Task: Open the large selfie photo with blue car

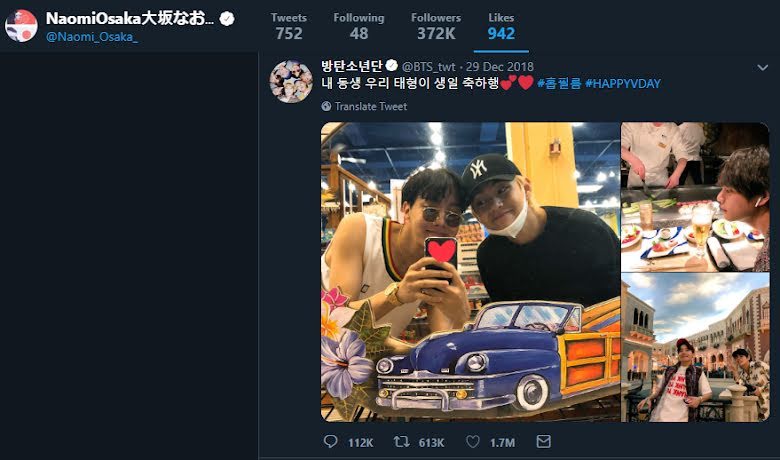Action: pos(470,272)
